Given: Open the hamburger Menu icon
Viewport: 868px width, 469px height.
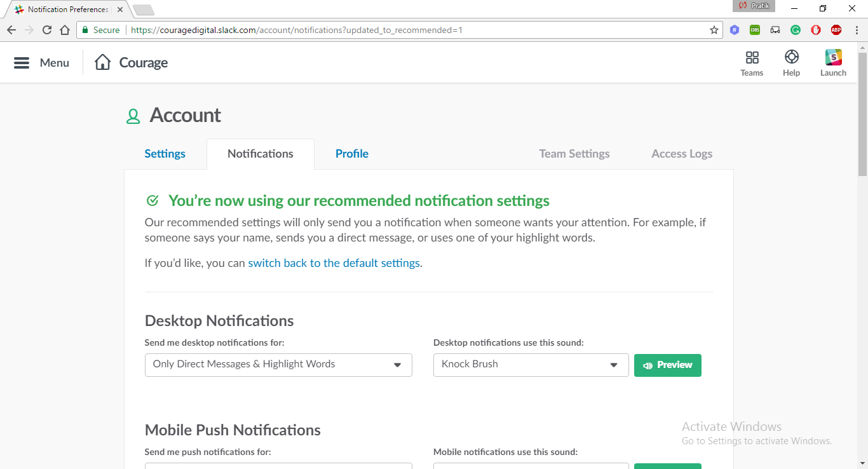Looking at the screenshot, I should point(22,63).
